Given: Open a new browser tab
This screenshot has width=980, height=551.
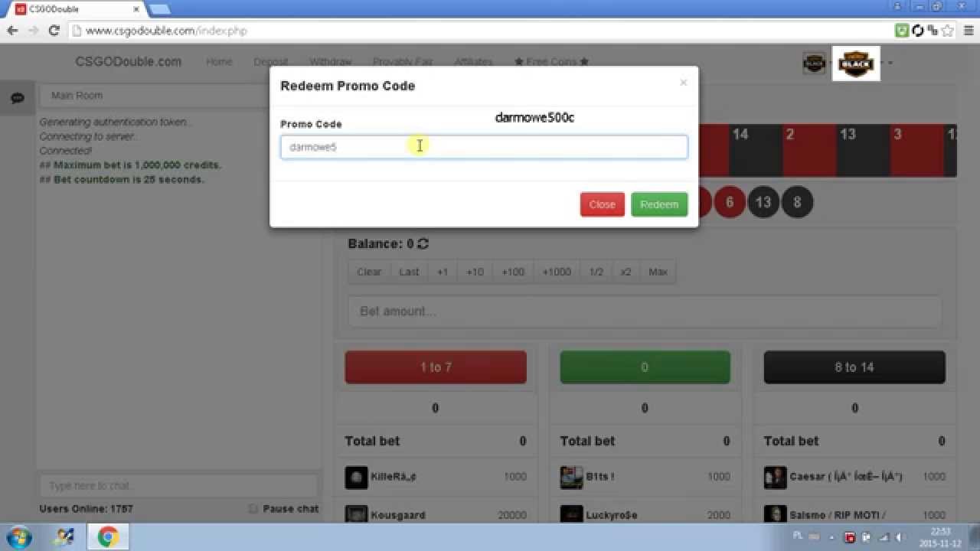Looking at the screenshot, I should pos(159,9).
